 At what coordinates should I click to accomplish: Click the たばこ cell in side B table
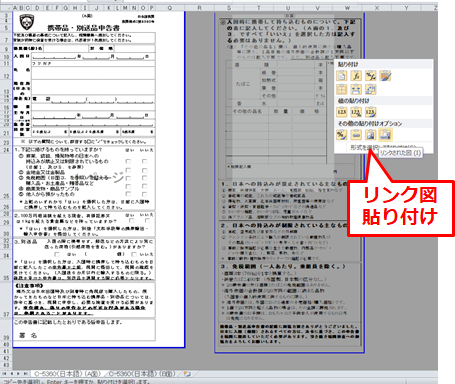243,84
